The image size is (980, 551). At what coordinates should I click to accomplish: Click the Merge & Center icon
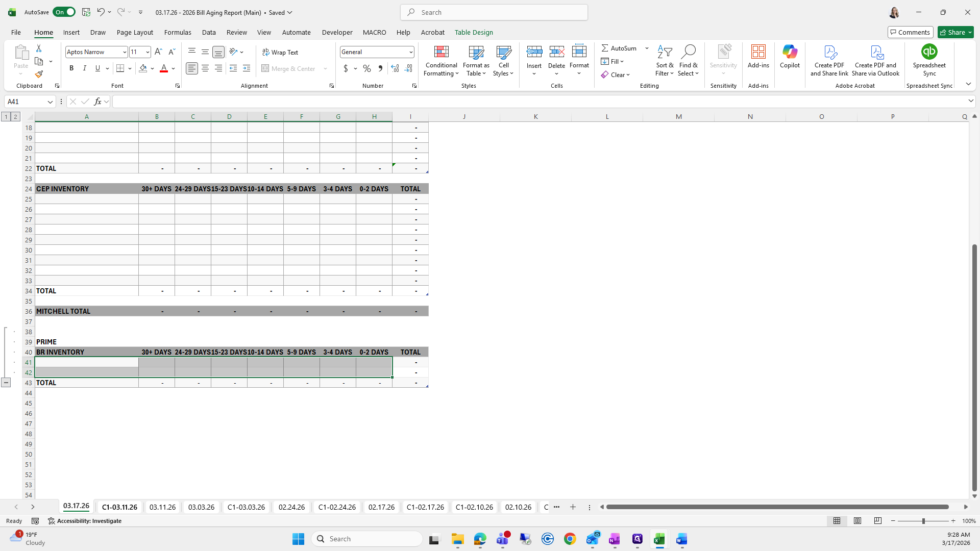289,68
